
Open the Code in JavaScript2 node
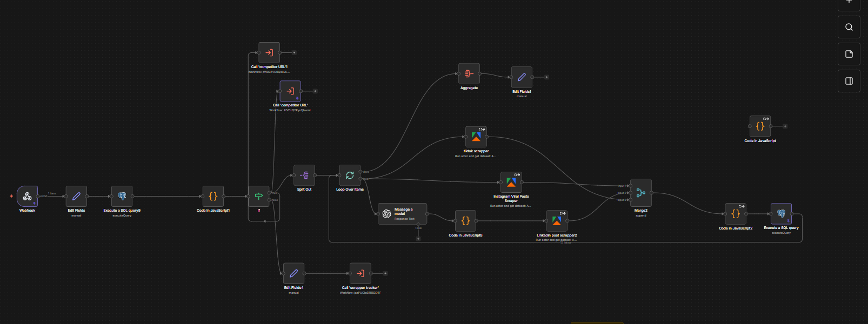(736, 214)
